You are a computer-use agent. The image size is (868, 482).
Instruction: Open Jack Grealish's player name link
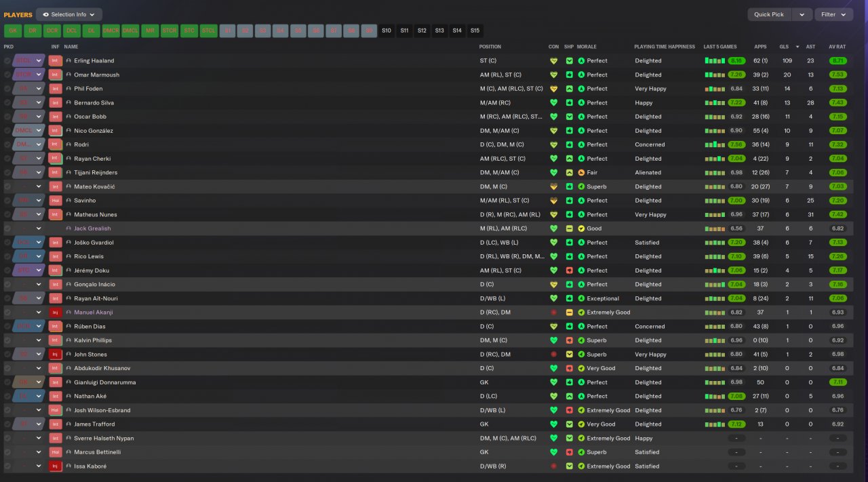pos(92,228)
